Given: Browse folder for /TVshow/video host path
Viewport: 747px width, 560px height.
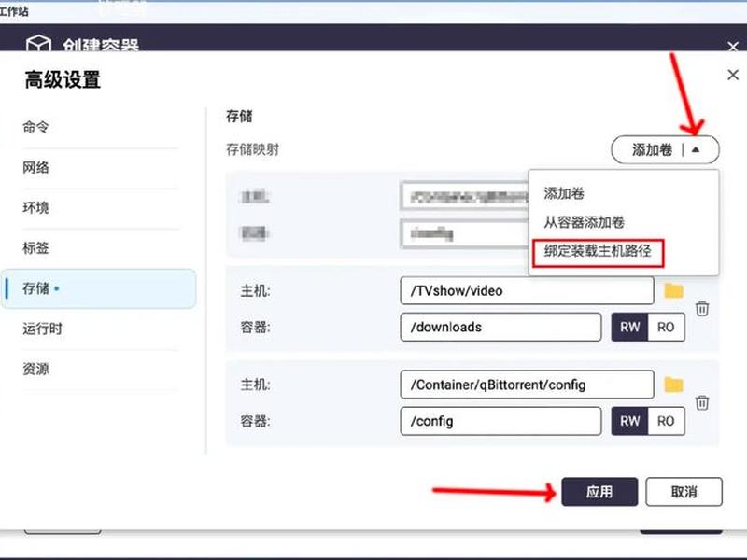Looking at the screenshot, I should pos(673,290).
